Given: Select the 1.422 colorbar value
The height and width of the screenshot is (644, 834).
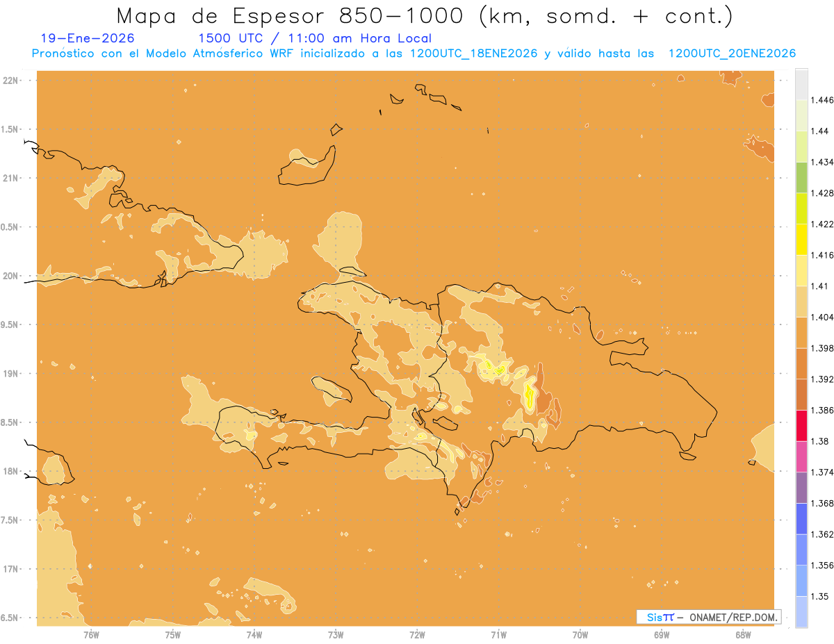Looking at the screenshot, I should click(822, 224).
